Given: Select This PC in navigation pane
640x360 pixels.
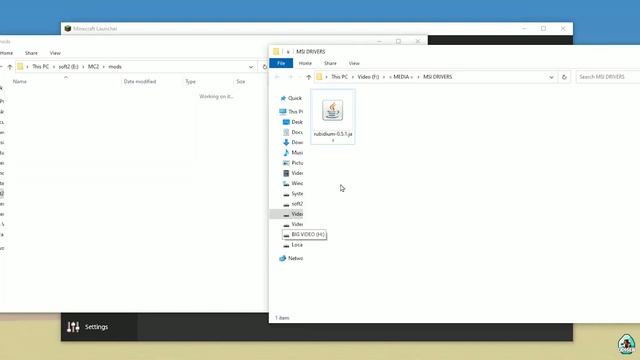Looking at the screenshot, I should click(291, 111).
